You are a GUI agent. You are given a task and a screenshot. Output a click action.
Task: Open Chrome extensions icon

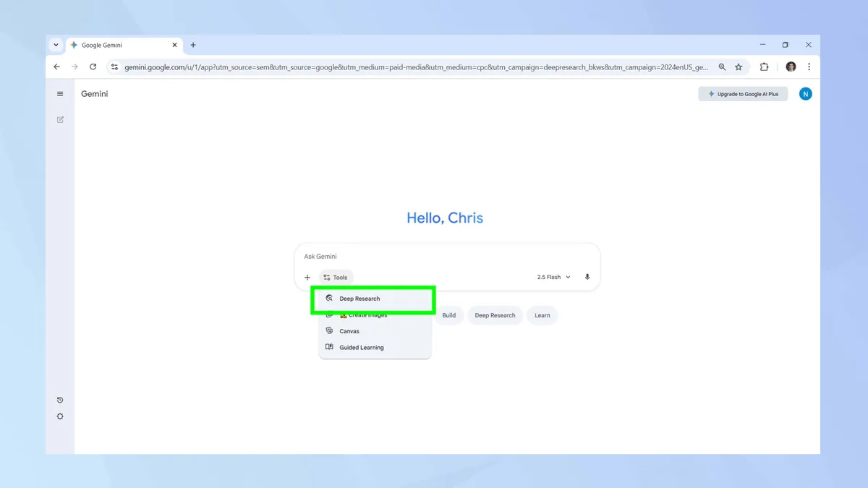click(764, 67)
